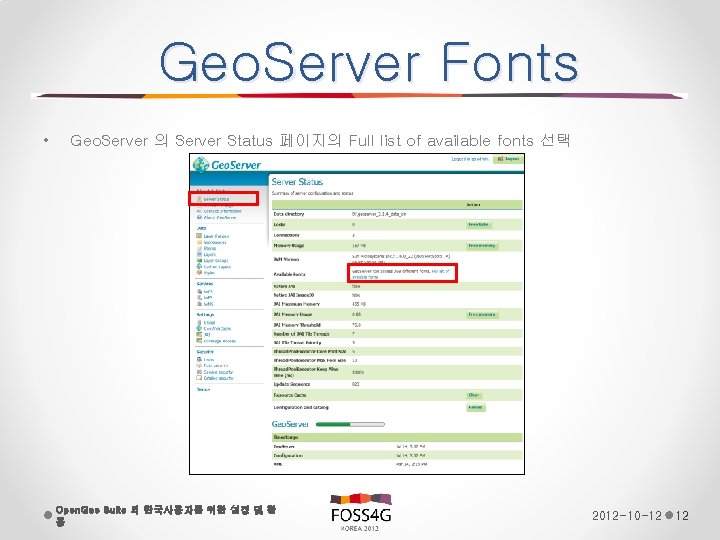Click the Logged in as admin text
Screen dimensions: 720x540
coord(470,159)
